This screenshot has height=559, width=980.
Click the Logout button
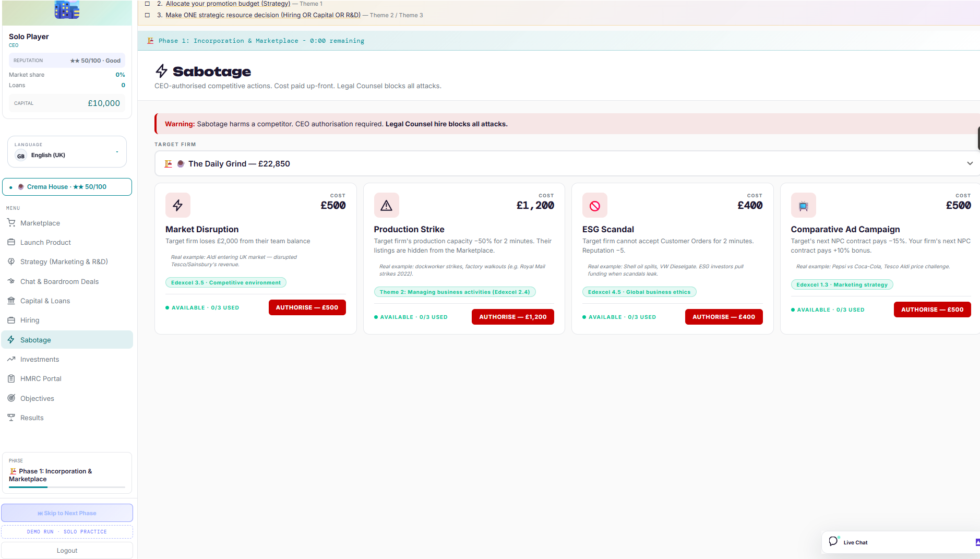[x=67, y=550]
